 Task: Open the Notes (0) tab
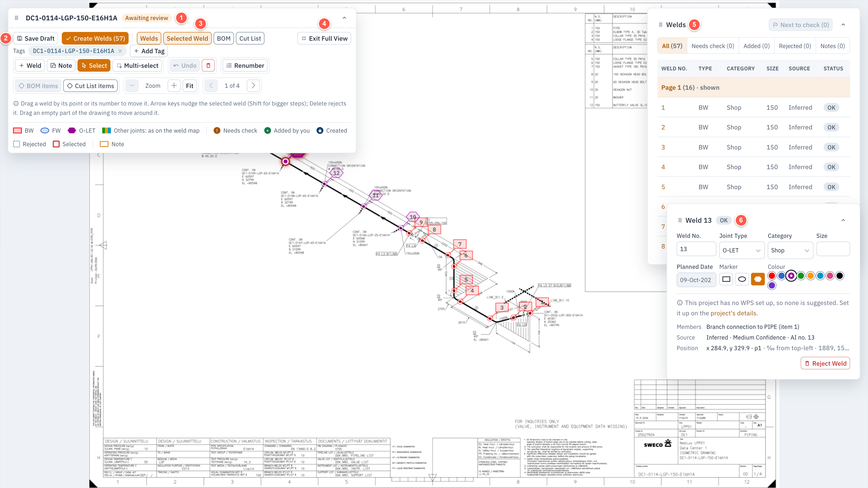tap(832, 46)
